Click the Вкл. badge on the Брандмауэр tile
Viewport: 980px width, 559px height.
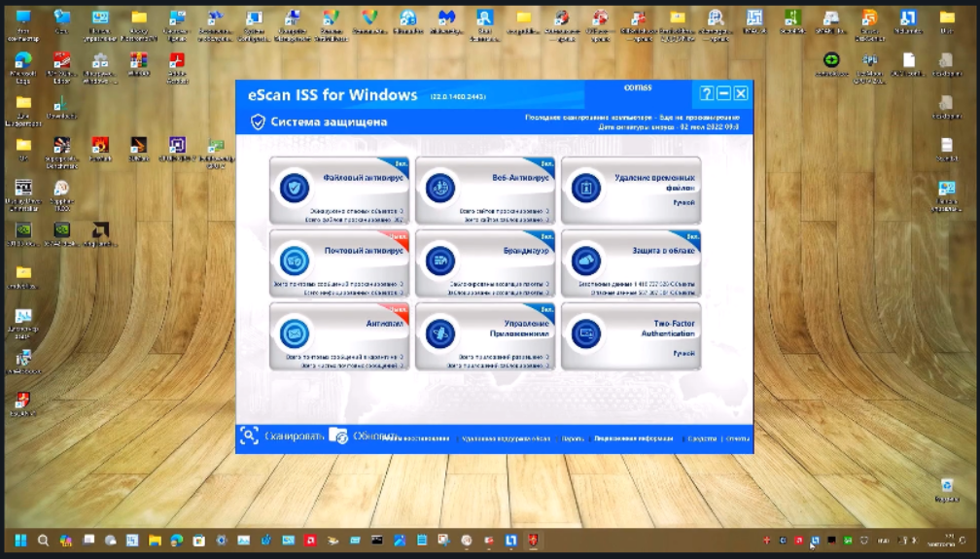click(546, 237)
